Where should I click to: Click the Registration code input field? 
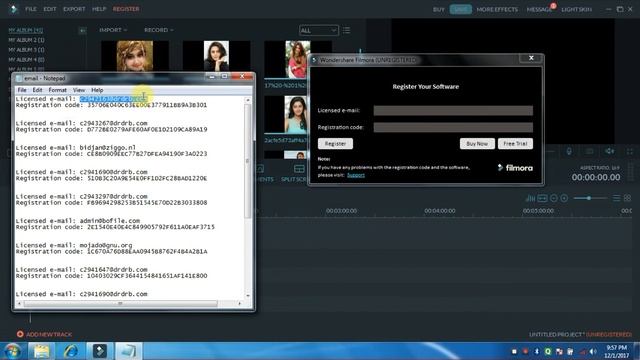[453, 127]
